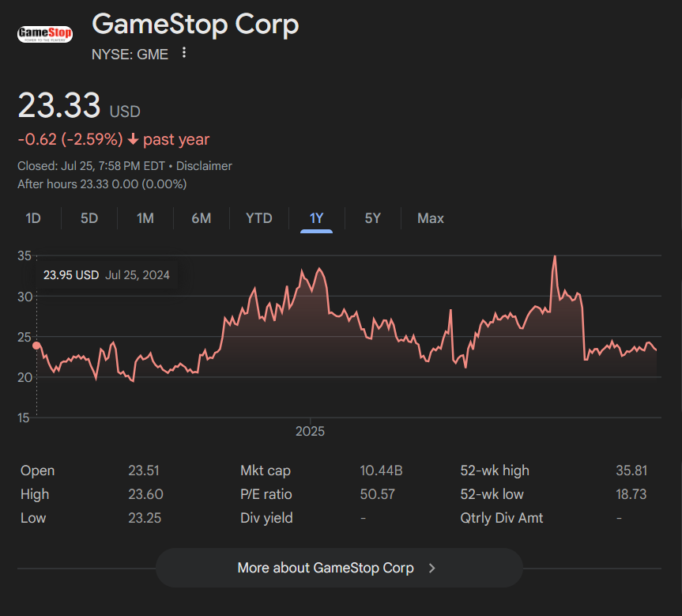Open the Disclaimer link
Screen dimensions: 682x616
click(204, 166)
